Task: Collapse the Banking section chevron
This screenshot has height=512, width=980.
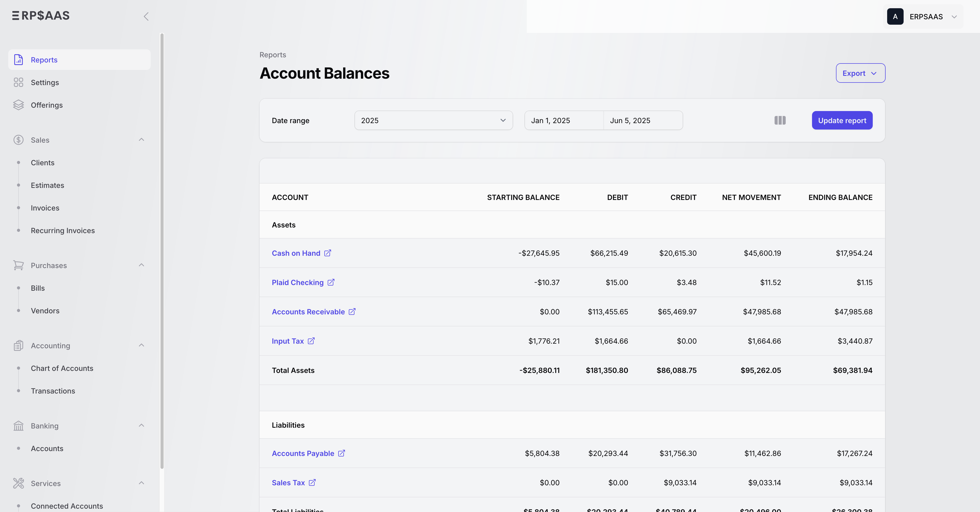Action: [141, 425]
